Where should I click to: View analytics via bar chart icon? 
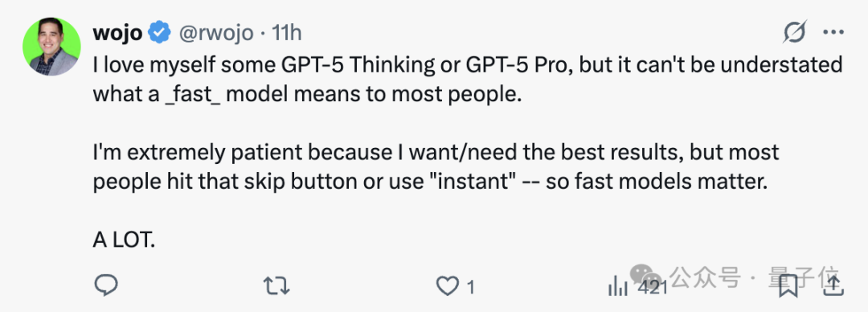(617, 286)
